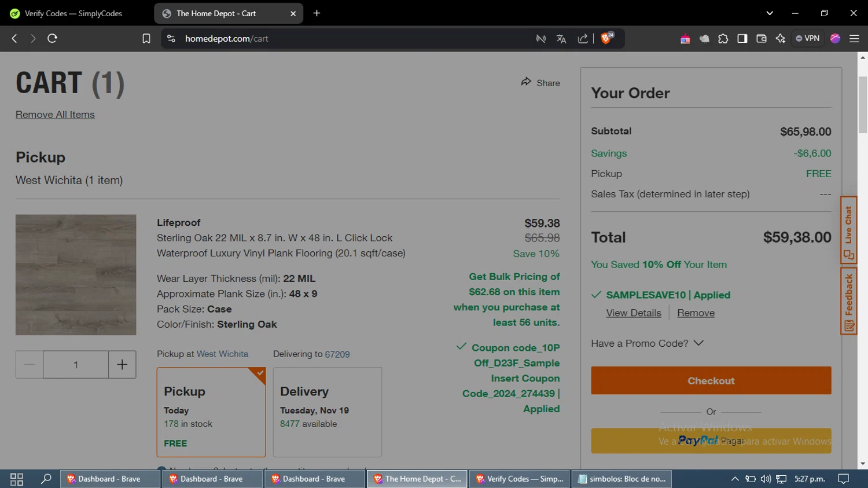Open network icon in system tray
The height and width of the screenshot is (488, 868).
point(781,479)
